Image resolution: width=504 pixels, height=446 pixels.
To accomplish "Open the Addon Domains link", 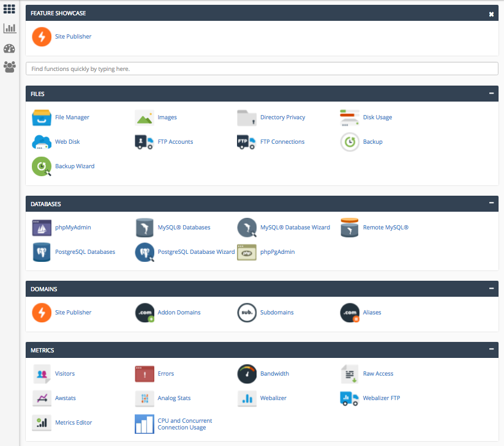I will tap(179, 313).
